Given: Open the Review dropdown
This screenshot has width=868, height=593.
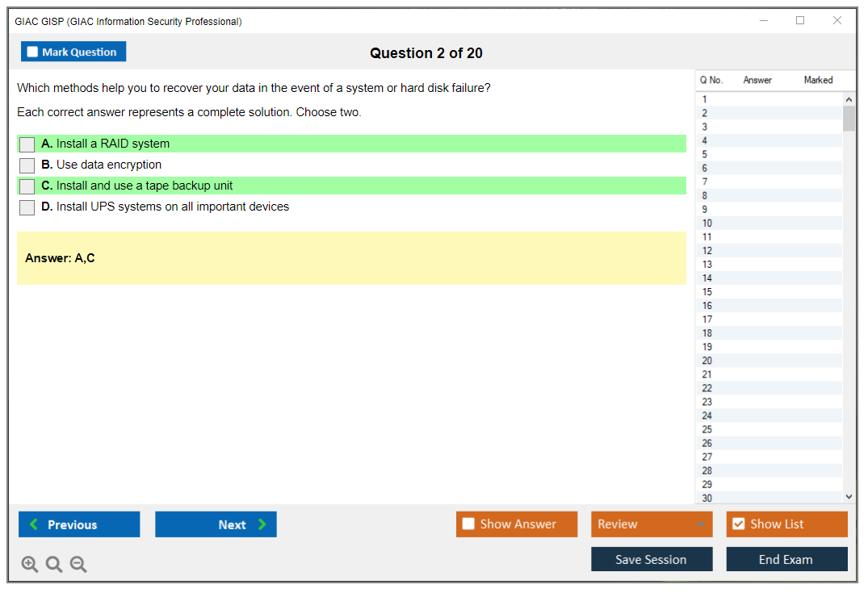Looking at the screenshot, I should tap(652, 524).
